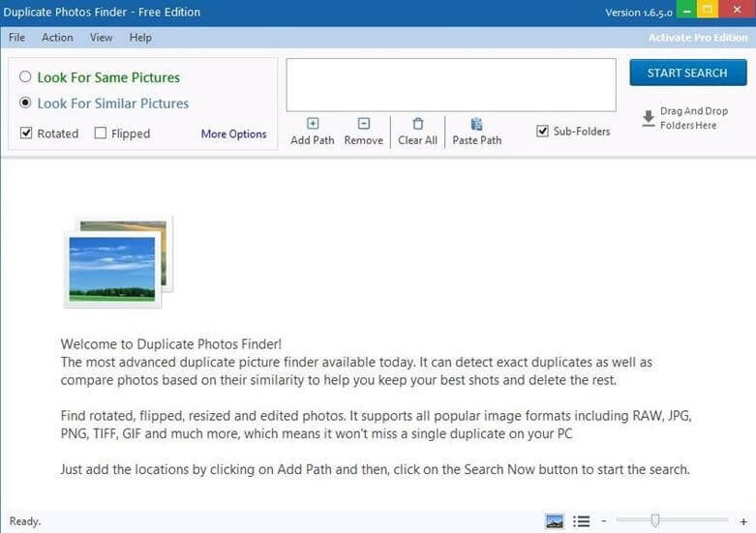
Task: Uncheck the Rotated checkbox
Action: coord(26,133)
